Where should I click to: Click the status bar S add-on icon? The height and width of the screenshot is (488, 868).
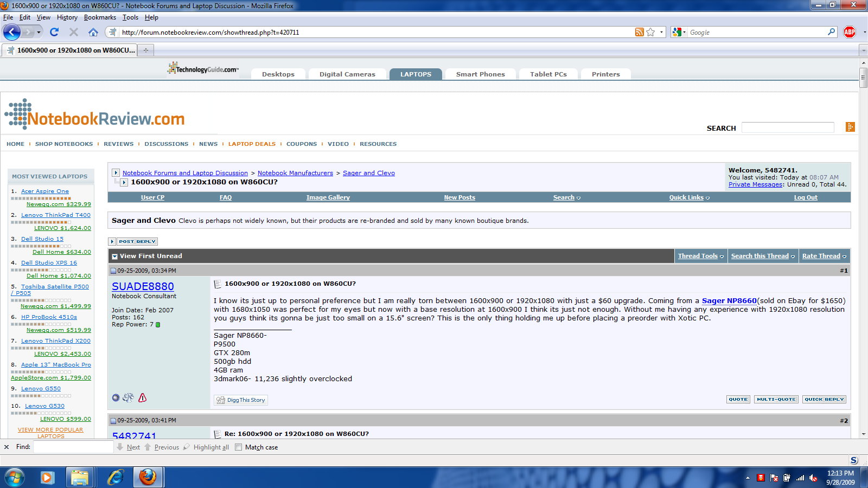coord(854,460)
